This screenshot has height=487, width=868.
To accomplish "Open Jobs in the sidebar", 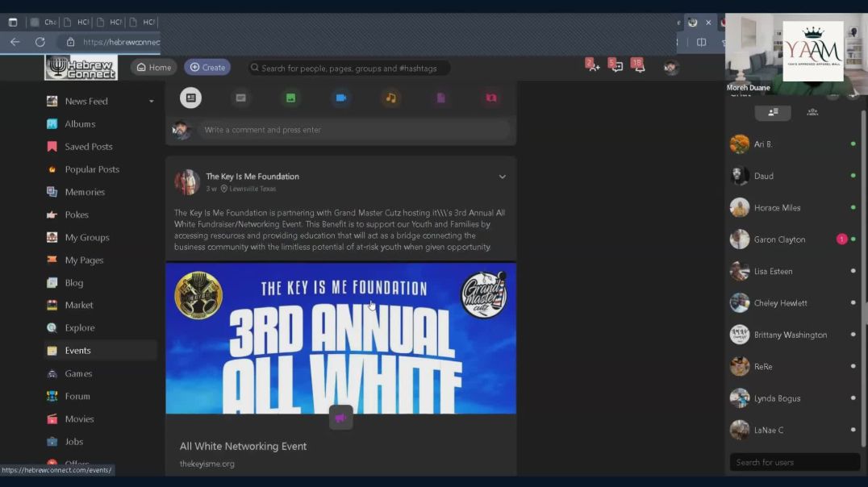I will [73, 442].
